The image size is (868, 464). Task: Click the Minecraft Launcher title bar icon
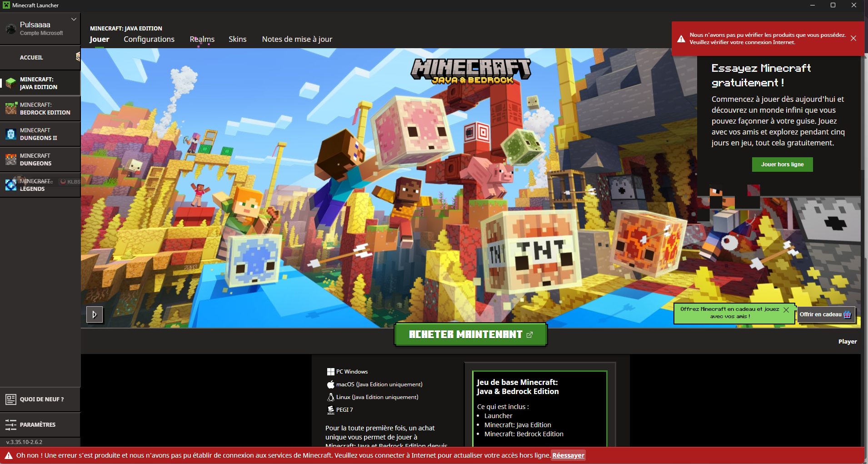[6, 5]
